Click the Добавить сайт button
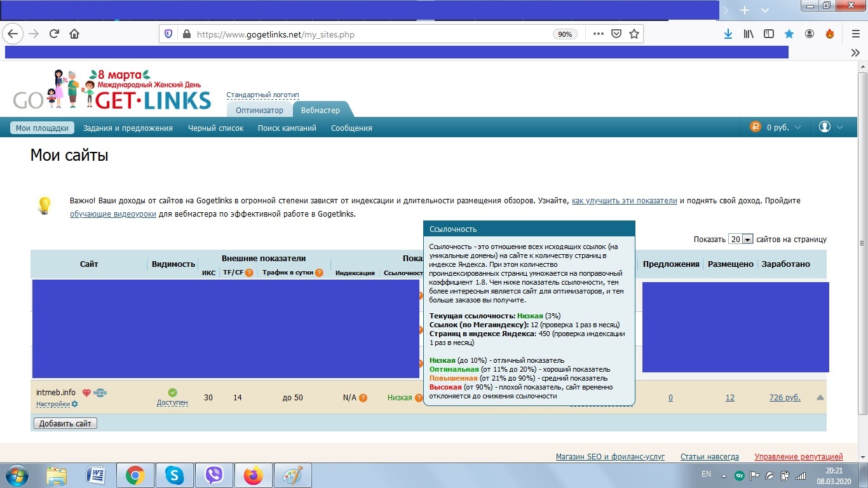Image resolution: width=868 pixels, height=488 pixels. click(x=65, y=423)
